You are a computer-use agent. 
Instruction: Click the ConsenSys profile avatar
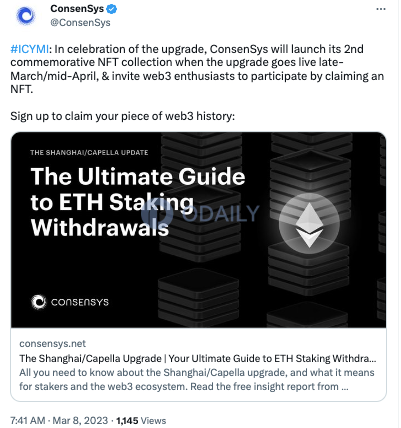pos(26,16)
